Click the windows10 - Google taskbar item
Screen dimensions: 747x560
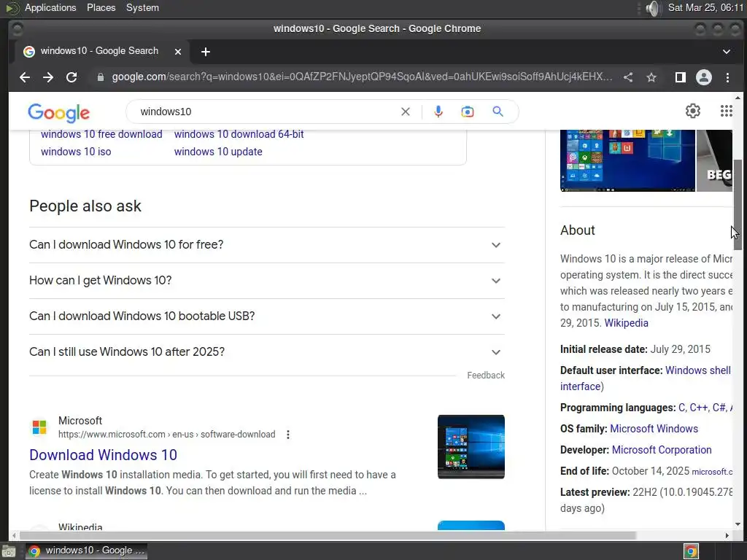point(86,551)
